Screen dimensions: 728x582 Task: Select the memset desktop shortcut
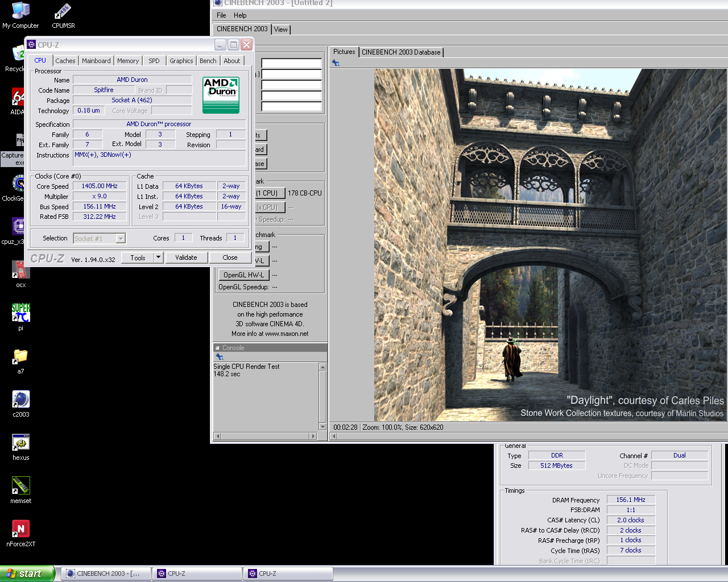(20, 490)
